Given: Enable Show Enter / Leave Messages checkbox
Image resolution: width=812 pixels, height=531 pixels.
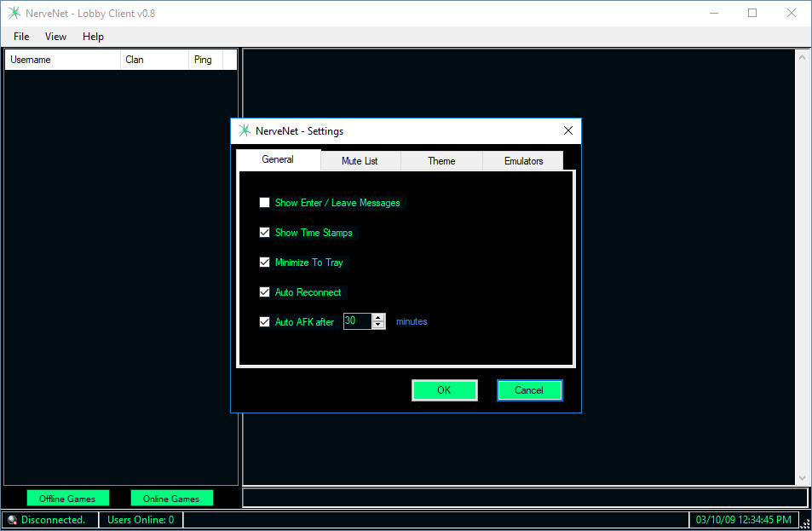Looking at the screenshot, I should [265, 203].
